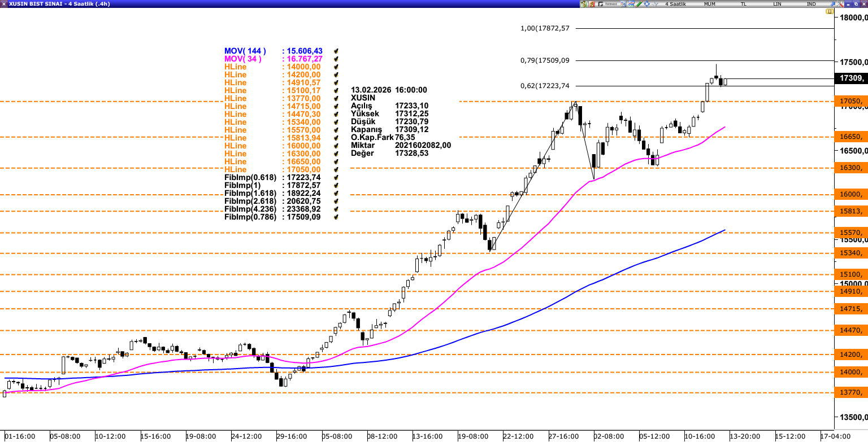Click the green pencil drawing tool icon
The width and height of the screenshot is (868, 442).
point(639,4)
